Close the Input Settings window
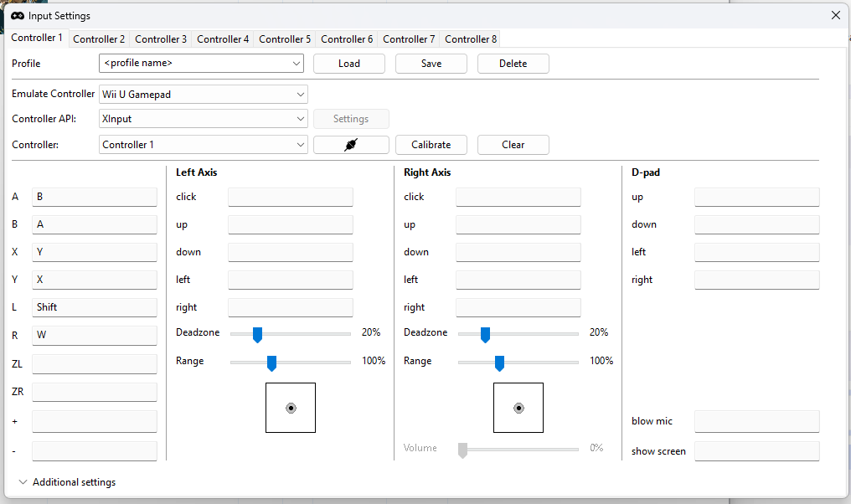 click(836, 15)
